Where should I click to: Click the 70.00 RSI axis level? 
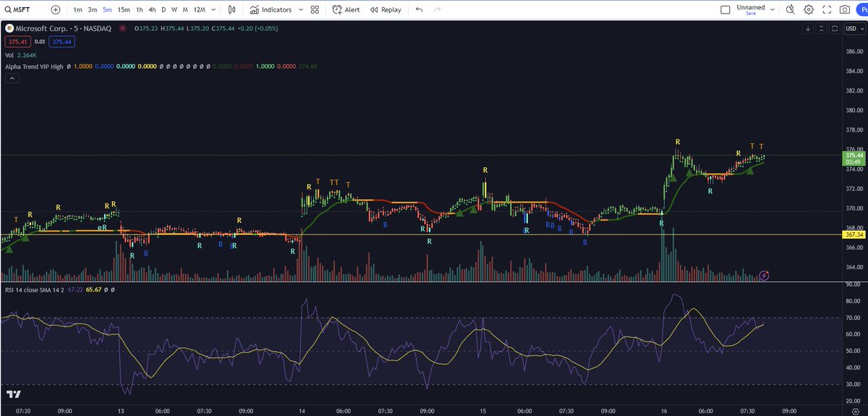point(854,318)
